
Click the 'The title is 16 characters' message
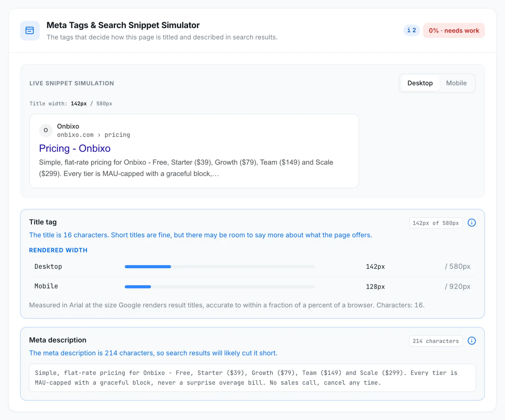(x=201, y=235)
